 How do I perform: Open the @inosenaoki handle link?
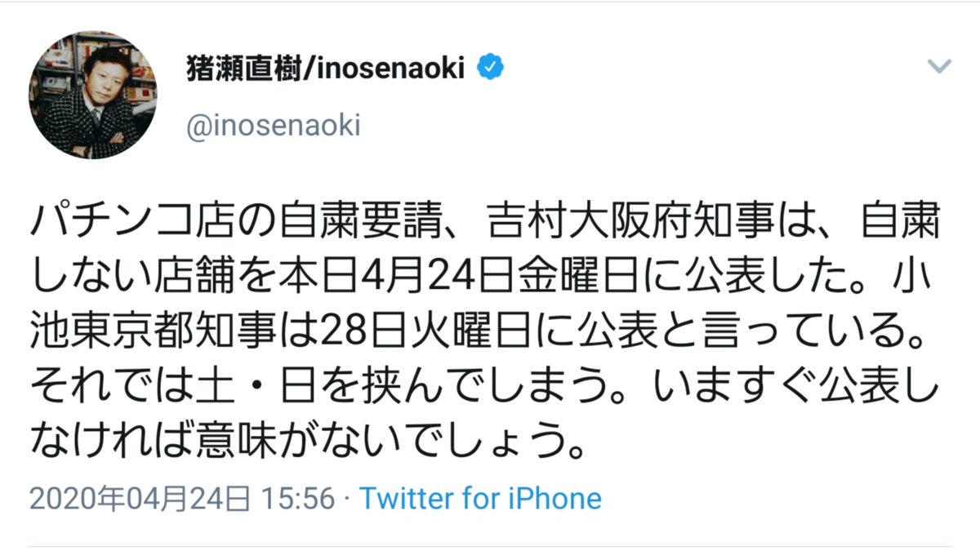pos(274,128)
